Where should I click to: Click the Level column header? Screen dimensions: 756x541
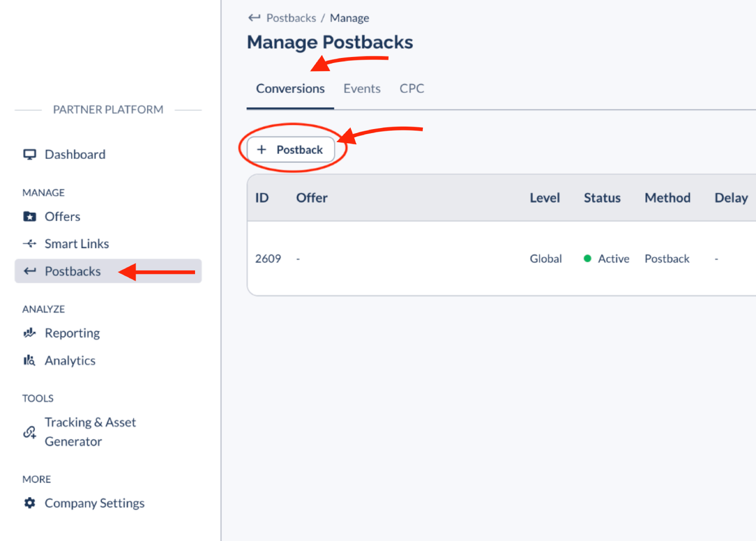pyautogui.click(x=545, y=198)
